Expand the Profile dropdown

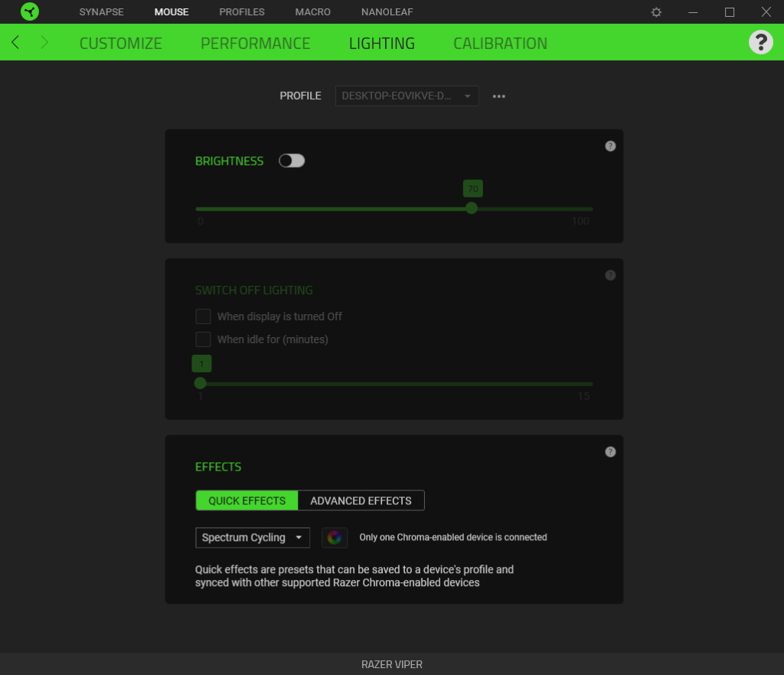point(407,97)
